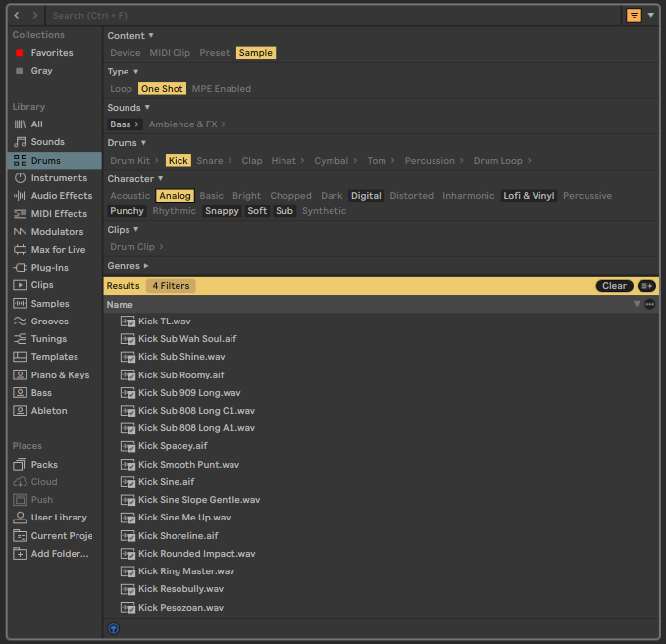This screenshot has width=666, height=644.
Task: Click the results sort arrow
Action: (x=637, y=304)
